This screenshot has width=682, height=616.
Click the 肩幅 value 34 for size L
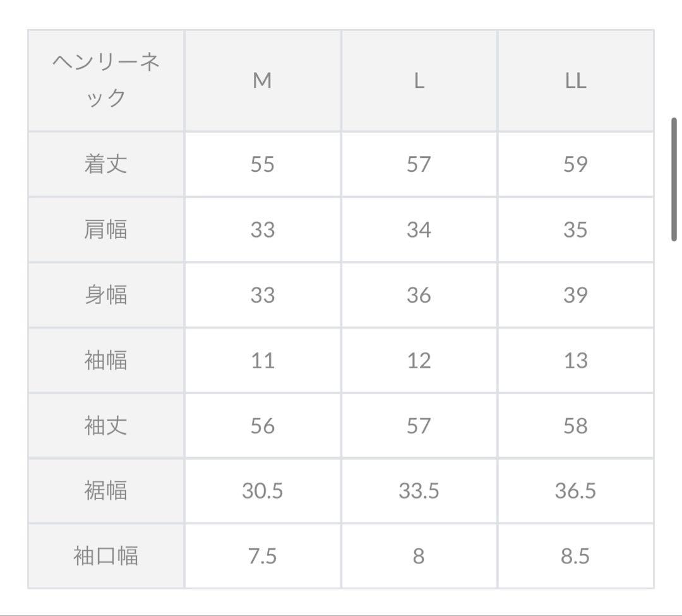click(x=419, y=230)
